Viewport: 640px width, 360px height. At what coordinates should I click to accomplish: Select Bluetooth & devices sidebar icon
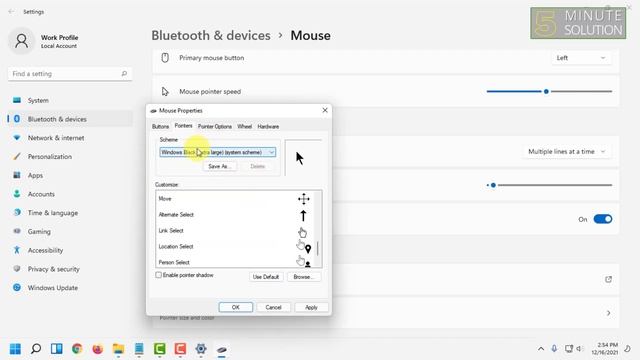tap(17, 119)
